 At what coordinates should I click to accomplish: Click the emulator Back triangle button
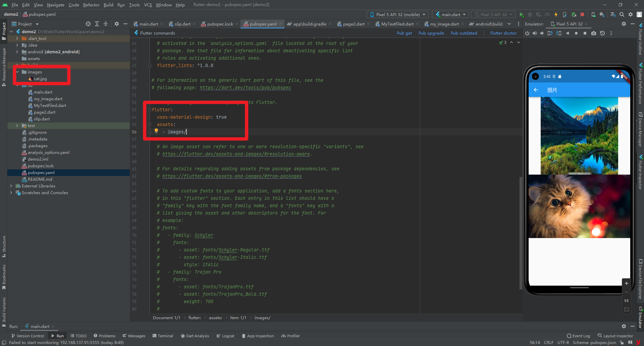568,33
